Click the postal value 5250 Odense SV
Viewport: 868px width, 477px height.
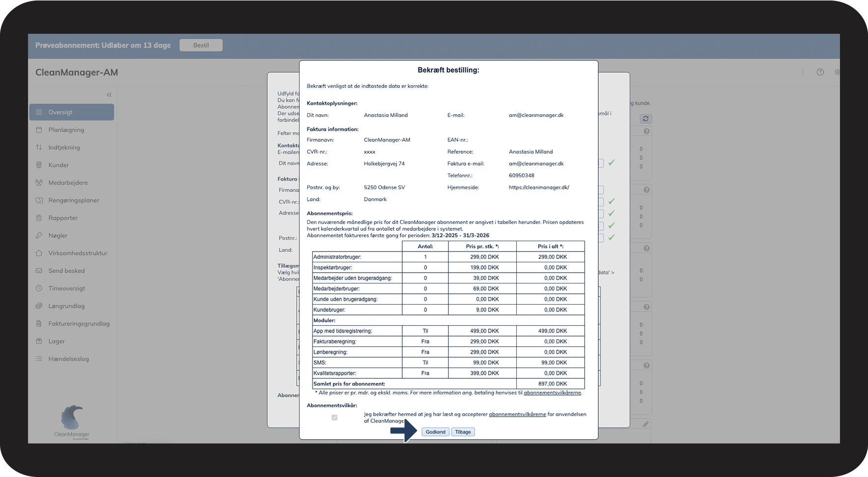coord(384,187)
